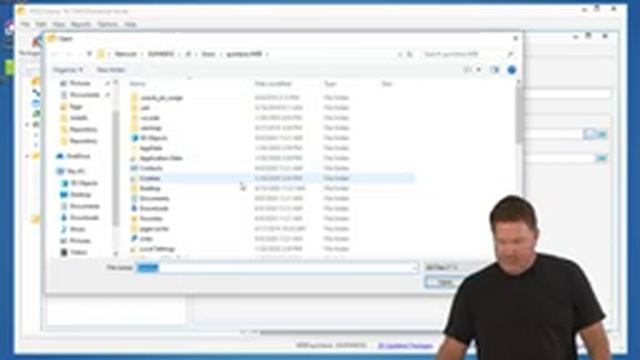Expand the address bar previous locations dropdown
Screen dimensions: 640x360
[x=400, y=54]
